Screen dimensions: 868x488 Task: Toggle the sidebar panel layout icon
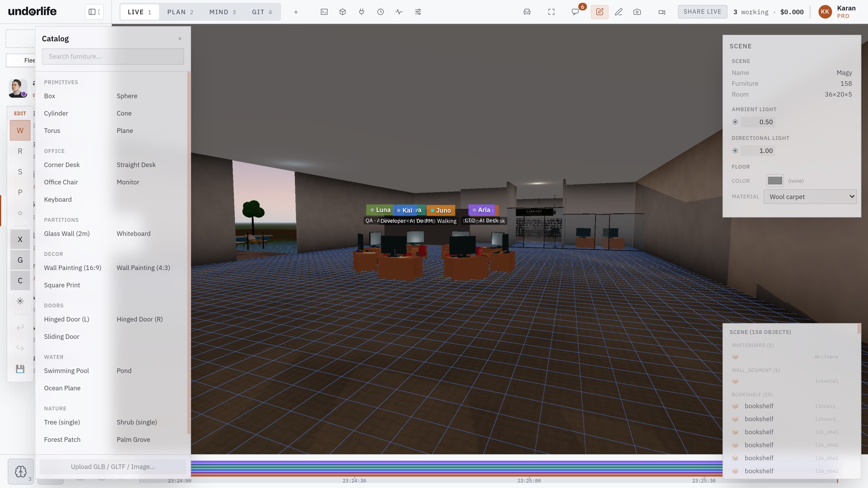94,12
